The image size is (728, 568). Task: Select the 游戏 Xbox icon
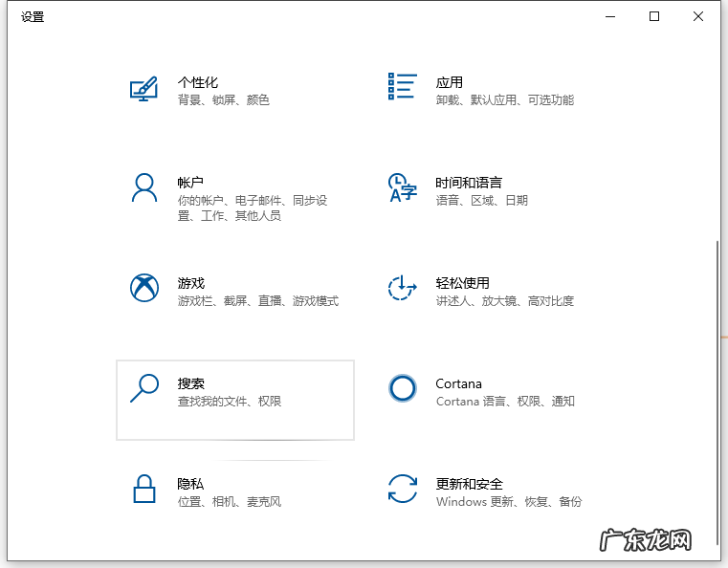click(144, 288)
